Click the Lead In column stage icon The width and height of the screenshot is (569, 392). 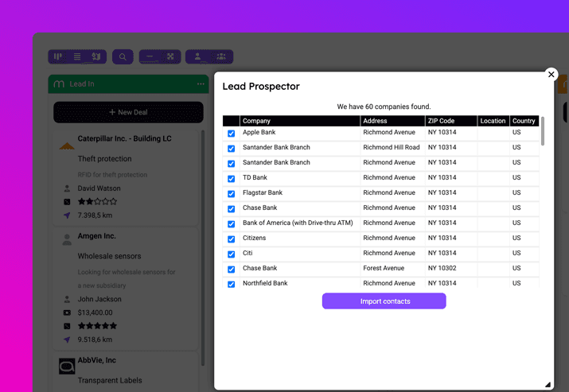(59, 83)
